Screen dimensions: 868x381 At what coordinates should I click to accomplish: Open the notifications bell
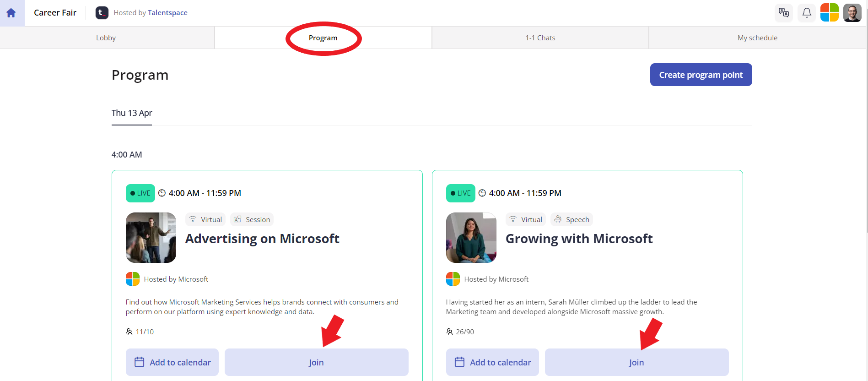[807, 13]
